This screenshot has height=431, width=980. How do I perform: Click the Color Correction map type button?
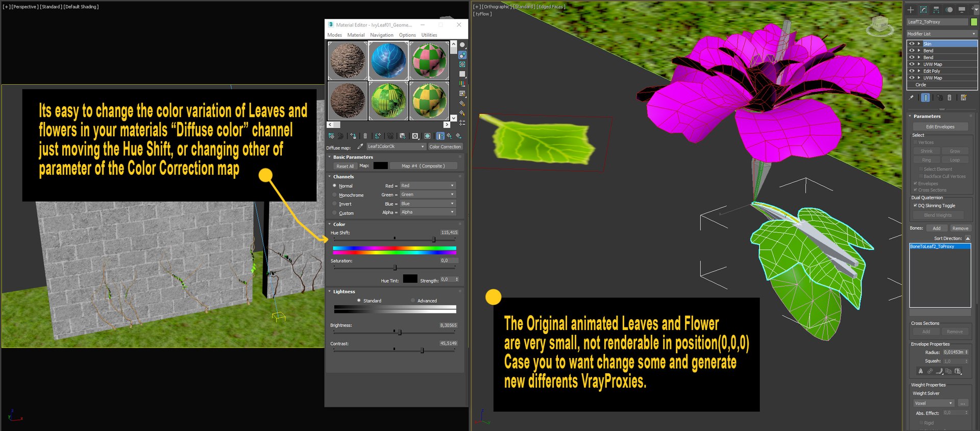(x=445, y=147)
